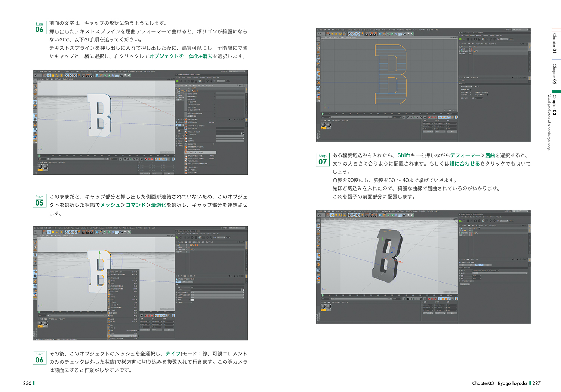
Task: Click the ナイフ knife entry in context menu
Action: (112, 299)
